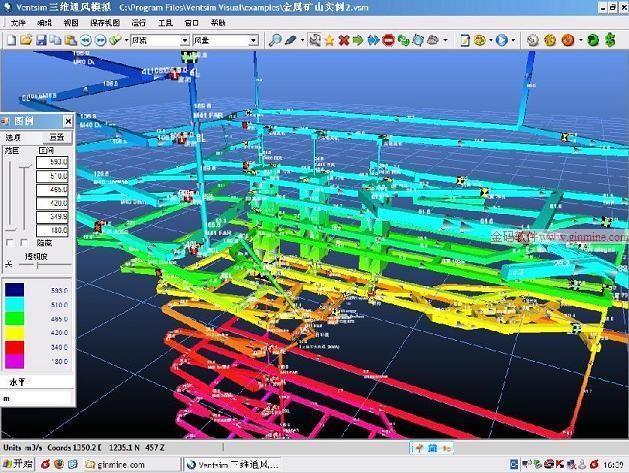The height and width of the screenshot is (473, 629).
Task: Toggle the first checkbox in legend panel
Action: 10,242
